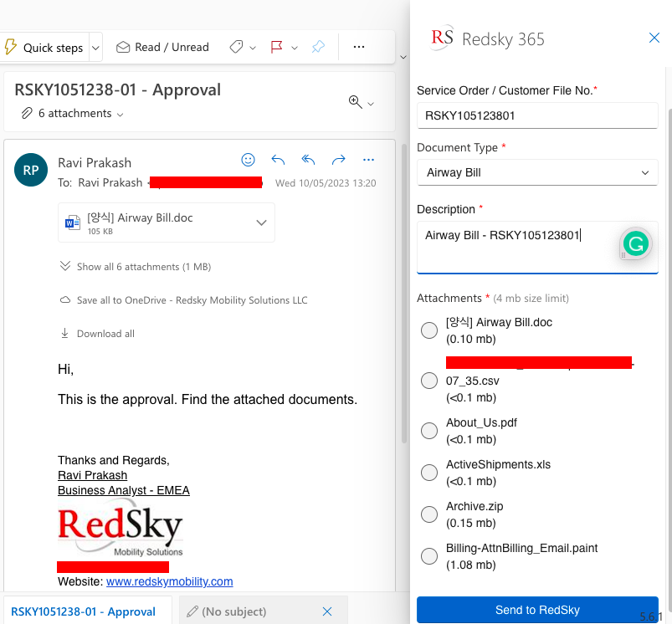Viewport: 672px width, 624px height.
Task: Reply all to the message
Action: (x=308, y=160)
